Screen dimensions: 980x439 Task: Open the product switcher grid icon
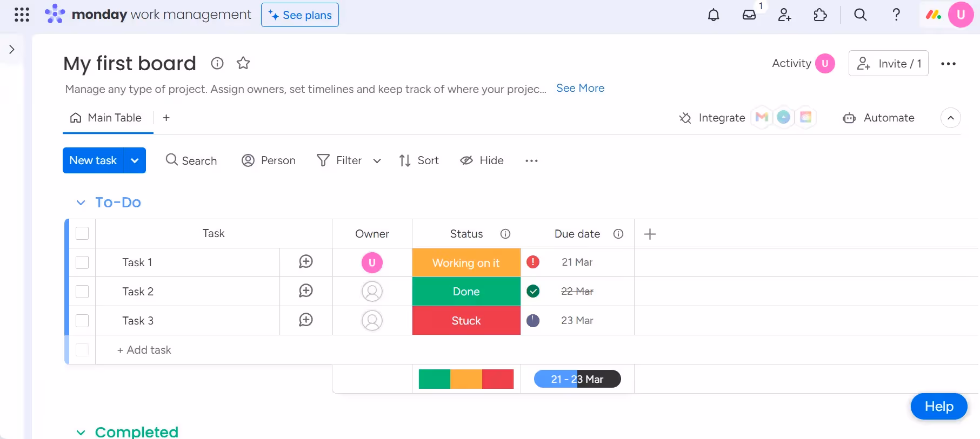pos(22,15)
